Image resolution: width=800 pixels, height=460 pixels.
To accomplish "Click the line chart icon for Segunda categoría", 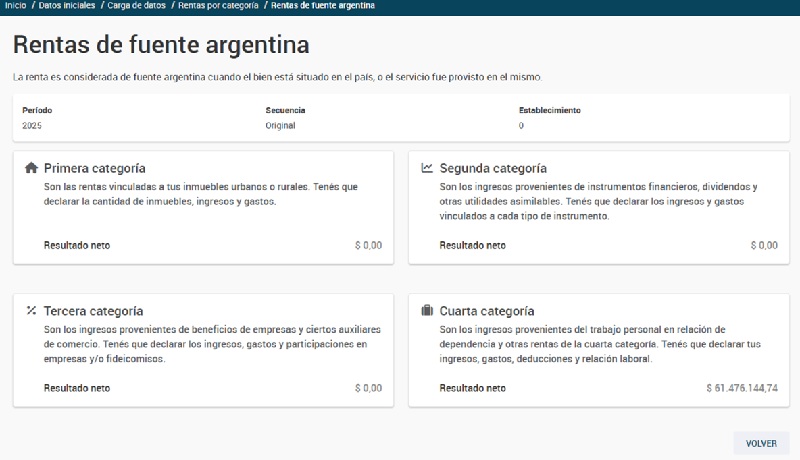I will pos(427,168).
